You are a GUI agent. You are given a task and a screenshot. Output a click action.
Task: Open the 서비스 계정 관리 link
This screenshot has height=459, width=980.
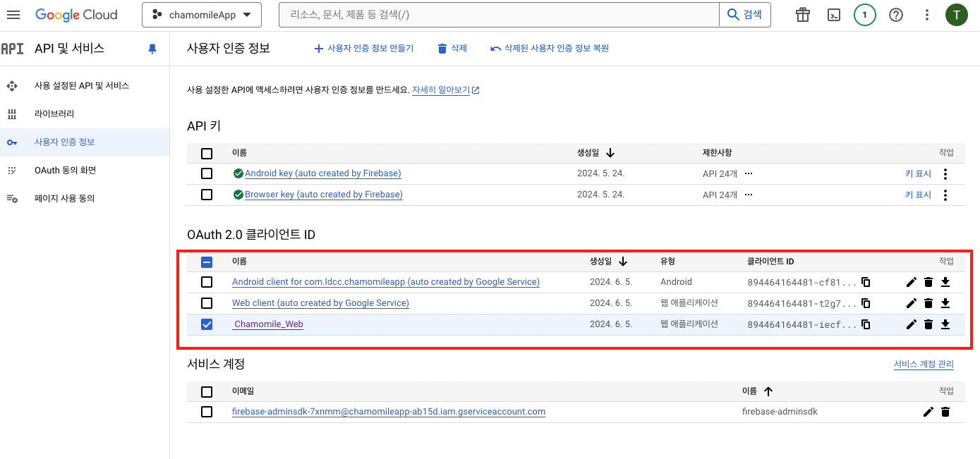pyautogui.click(x=923, y=365)
